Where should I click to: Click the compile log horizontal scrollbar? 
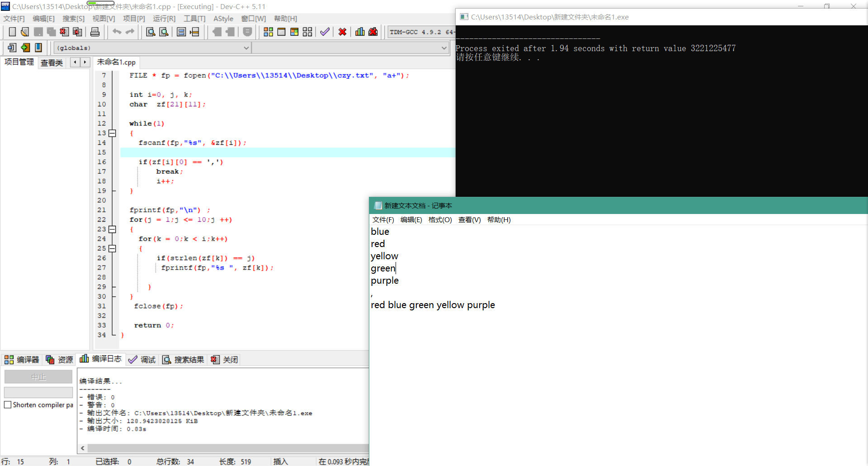pos(226,448)
